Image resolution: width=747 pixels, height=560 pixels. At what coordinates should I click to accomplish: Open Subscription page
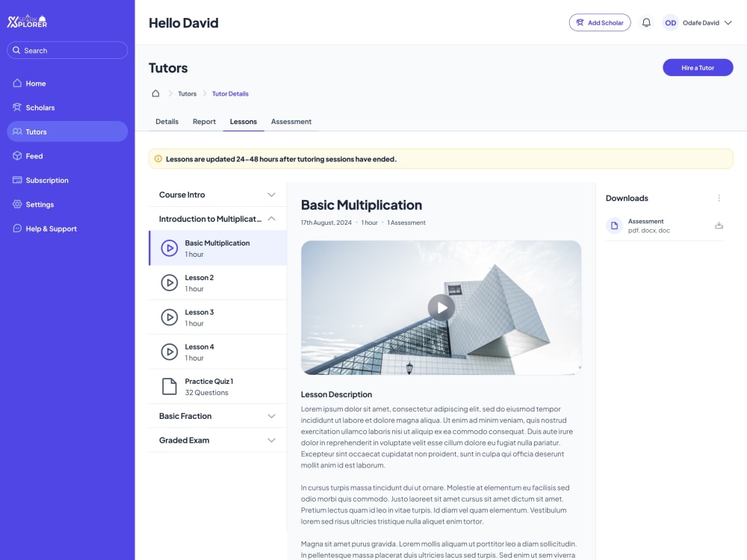tap(67, 181)
